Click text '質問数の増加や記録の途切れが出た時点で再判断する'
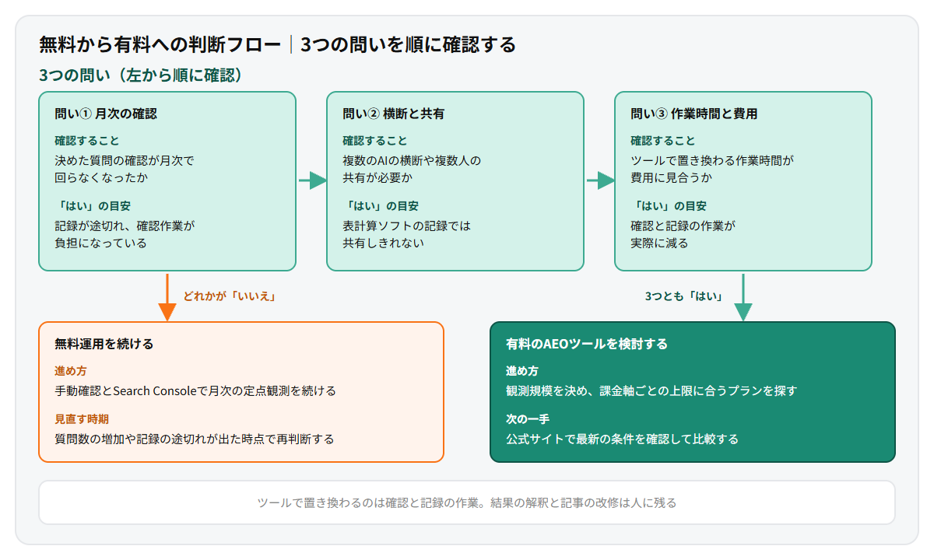The height and width of the screenshot is (560, 934). 194,439
